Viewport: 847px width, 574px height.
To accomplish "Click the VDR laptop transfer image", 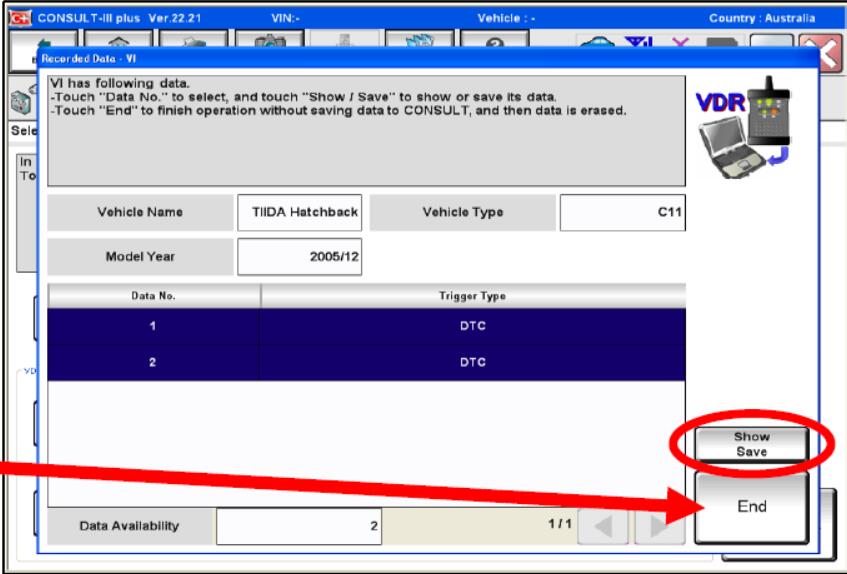I will click(744, 130).
